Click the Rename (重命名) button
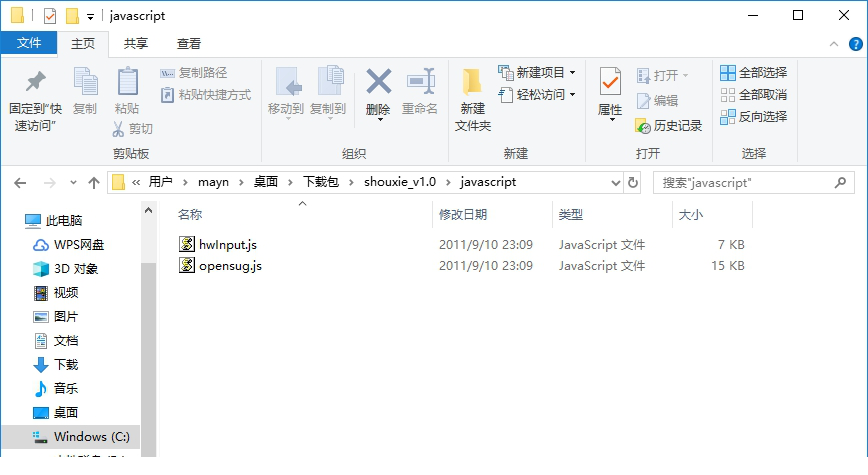Screen dimensions: 868x475 click(x=420, y=91)
